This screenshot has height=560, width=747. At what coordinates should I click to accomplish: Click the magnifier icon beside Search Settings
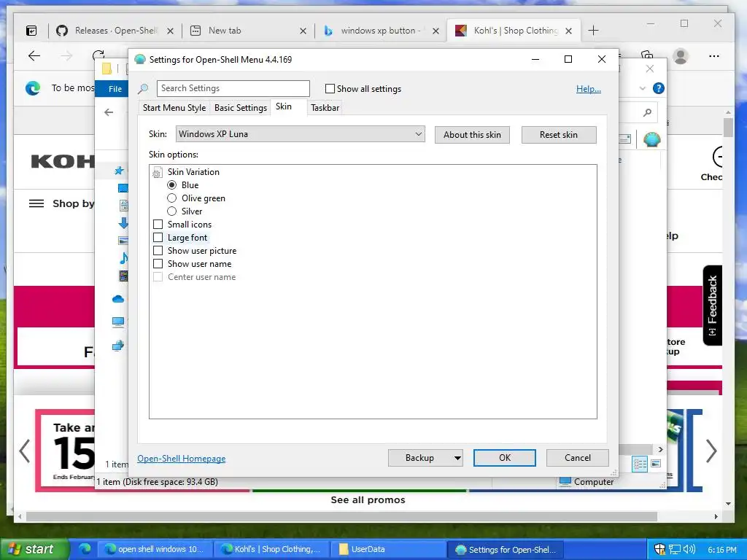pyautogui.click(x=142, y=88)
